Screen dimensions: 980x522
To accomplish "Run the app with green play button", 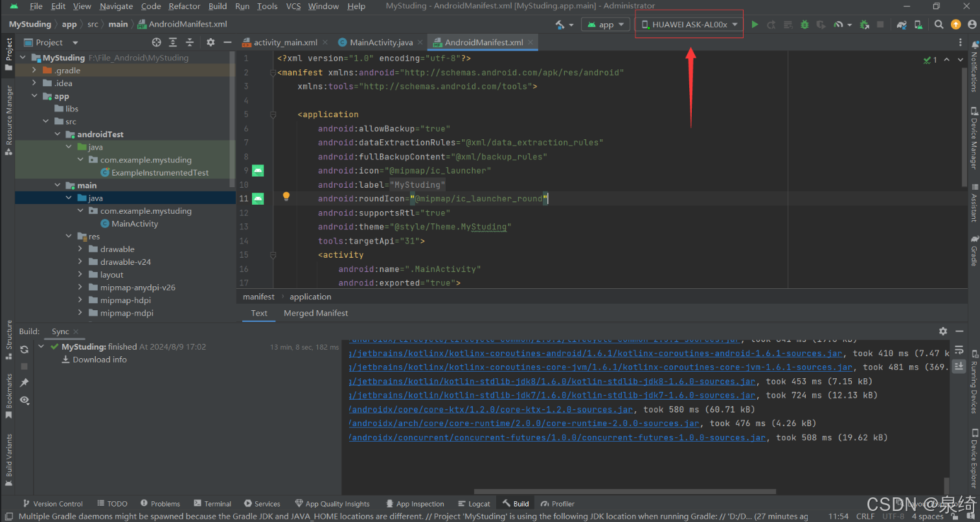I will coord(755,25).
